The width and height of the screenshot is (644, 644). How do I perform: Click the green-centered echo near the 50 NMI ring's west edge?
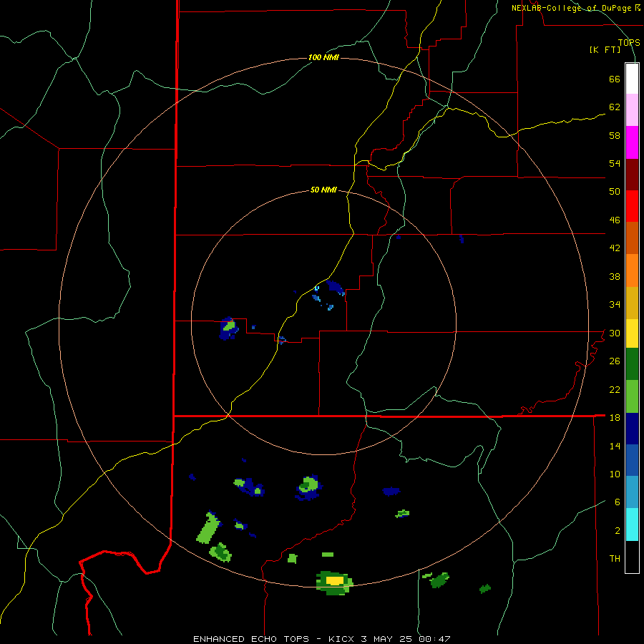229,328
